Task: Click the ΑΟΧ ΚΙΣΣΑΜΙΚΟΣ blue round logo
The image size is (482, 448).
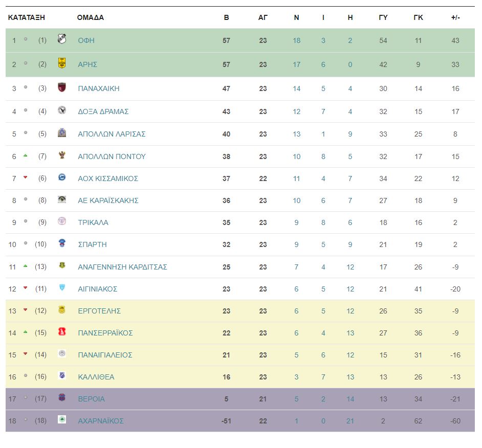Action: pos(62,177)
